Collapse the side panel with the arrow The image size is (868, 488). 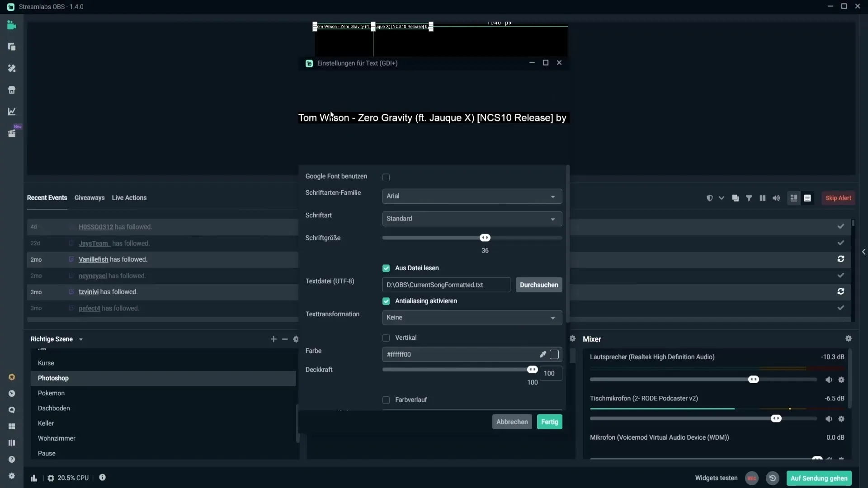coord(863,252)
